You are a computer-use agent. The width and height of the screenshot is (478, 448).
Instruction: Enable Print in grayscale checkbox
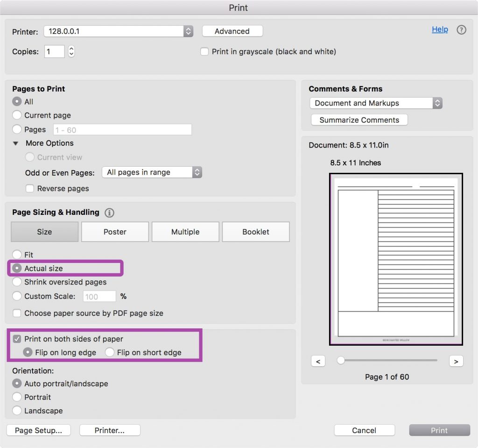pos(204,52)
